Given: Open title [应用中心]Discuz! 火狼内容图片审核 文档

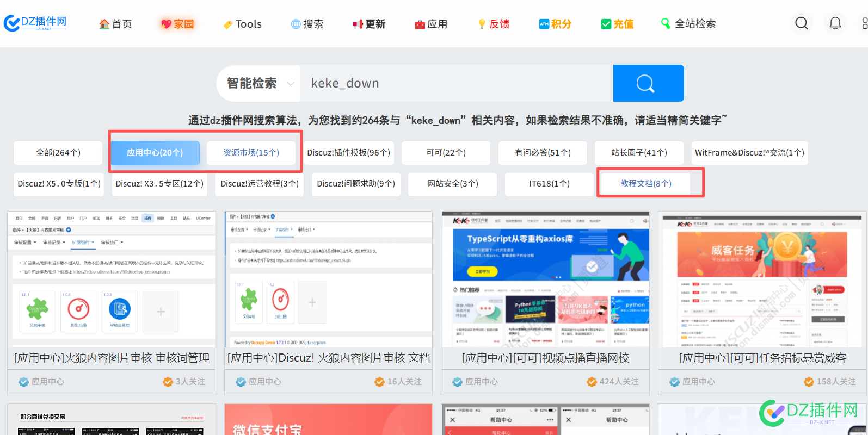Looking at the screenshot, I should pos(329,358).
